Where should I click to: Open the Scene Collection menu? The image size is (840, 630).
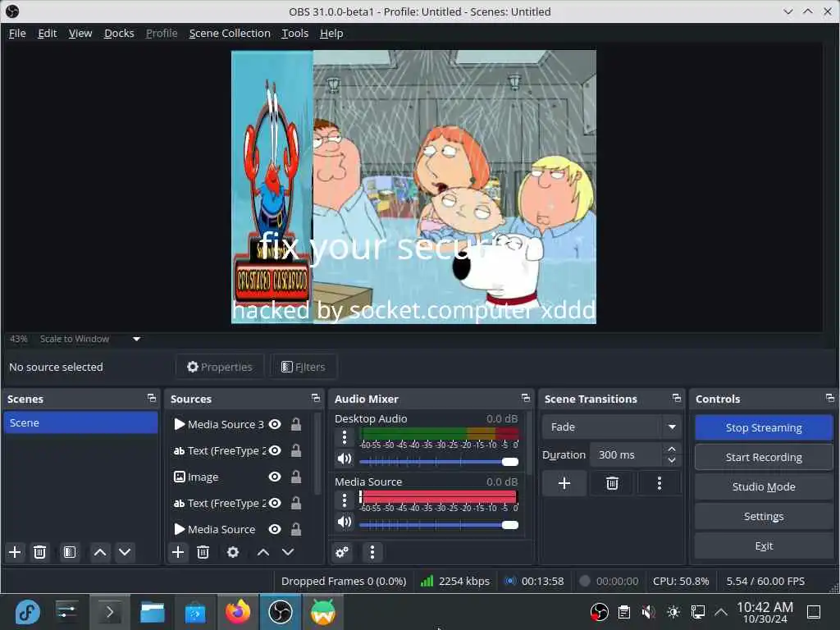(230, 33)
